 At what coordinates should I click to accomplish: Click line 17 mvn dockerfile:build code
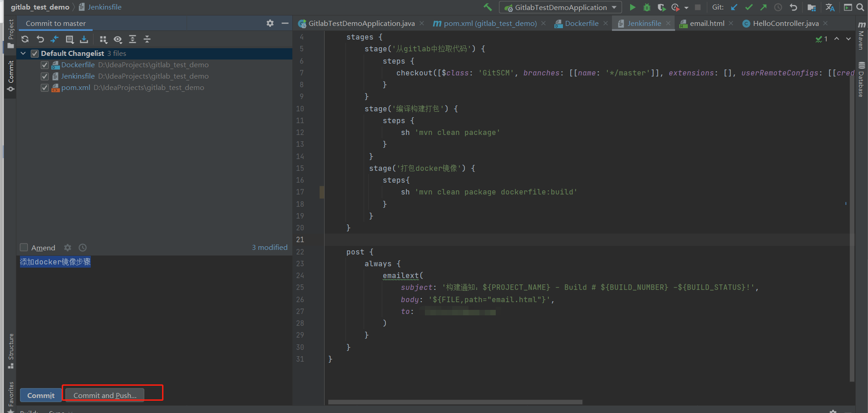tap(489, 192)
